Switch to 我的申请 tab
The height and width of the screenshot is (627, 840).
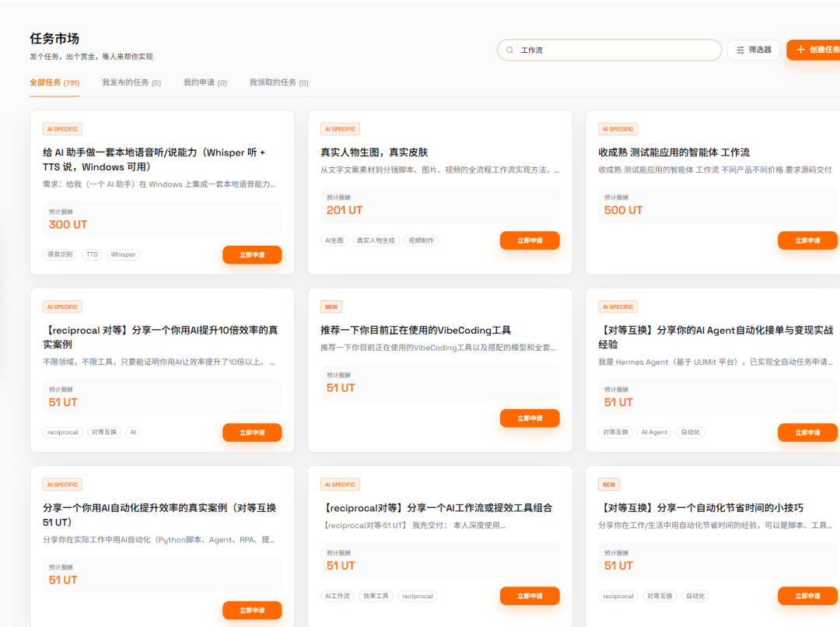pos(205,82)
